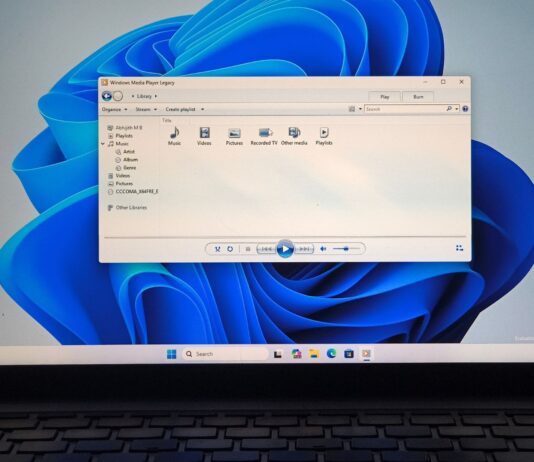Open File Explorer from the taskbar
Viewport: 534px width, 462px height.
314,354
